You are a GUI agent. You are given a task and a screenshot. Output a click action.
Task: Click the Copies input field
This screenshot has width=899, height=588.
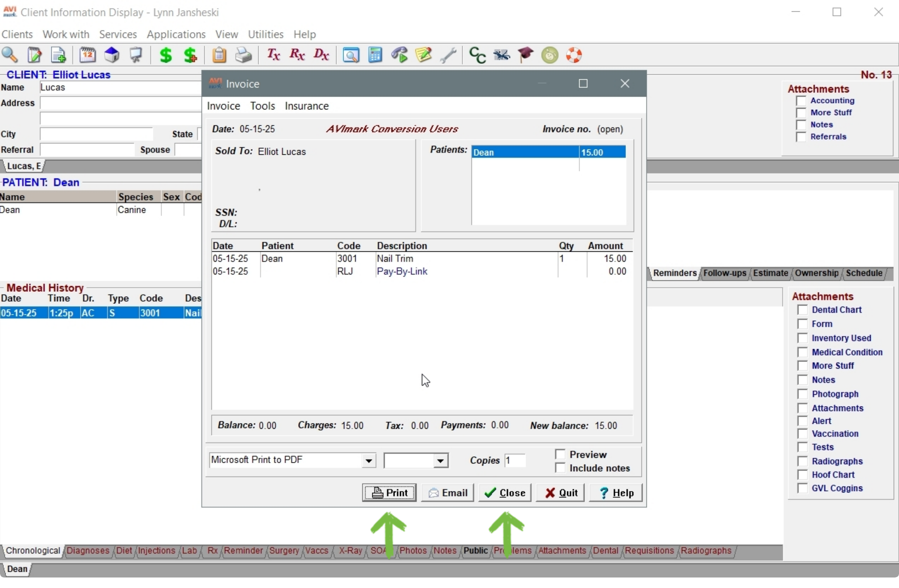515,461
